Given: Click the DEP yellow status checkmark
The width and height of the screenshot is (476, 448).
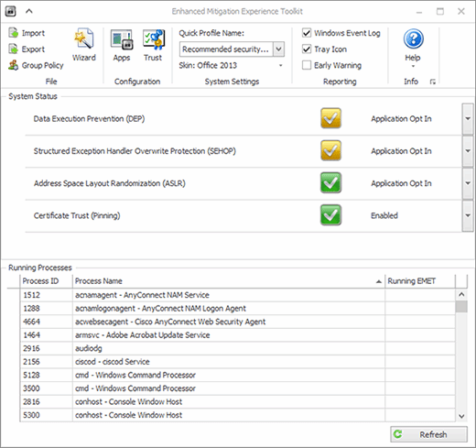Looking at the screenshot, I should coord(330,118).
